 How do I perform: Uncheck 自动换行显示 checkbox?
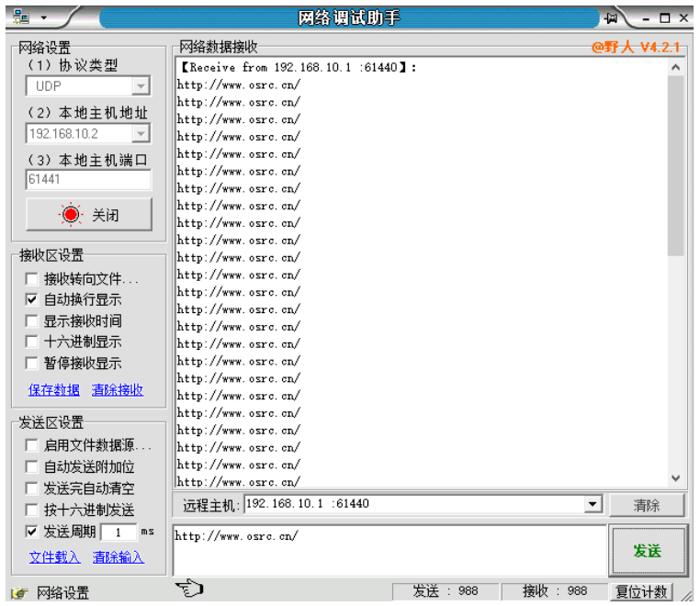[32, 299]
